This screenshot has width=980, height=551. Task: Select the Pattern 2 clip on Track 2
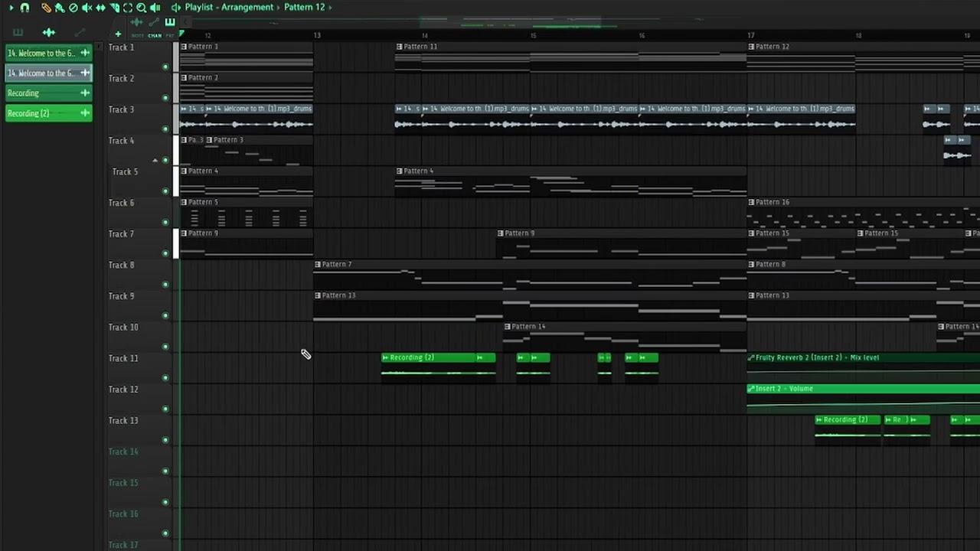click(x=246, y=89)
